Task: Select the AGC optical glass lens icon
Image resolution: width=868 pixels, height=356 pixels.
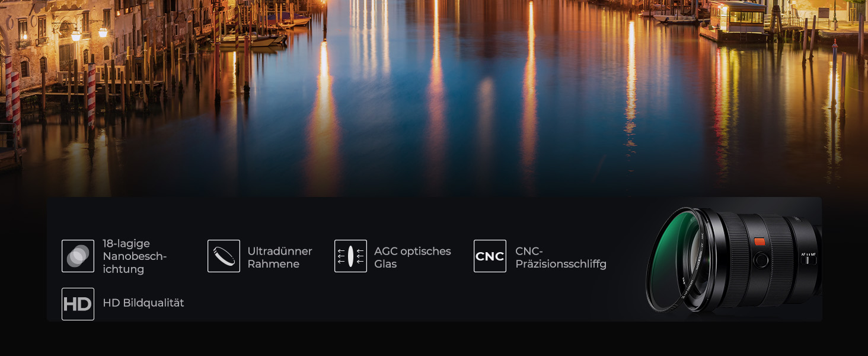Action: click(350, 256)
